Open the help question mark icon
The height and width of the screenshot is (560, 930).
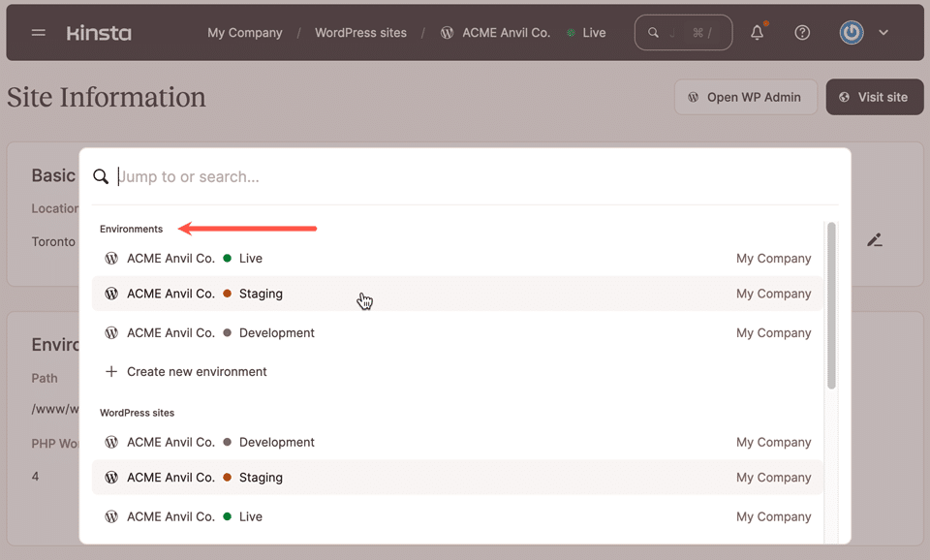pos(802,32)
